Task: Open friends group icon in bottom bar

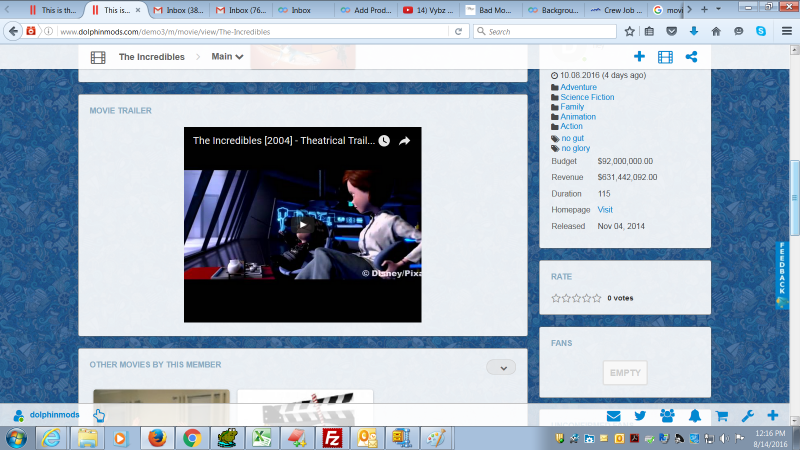Action: (667, 416)
